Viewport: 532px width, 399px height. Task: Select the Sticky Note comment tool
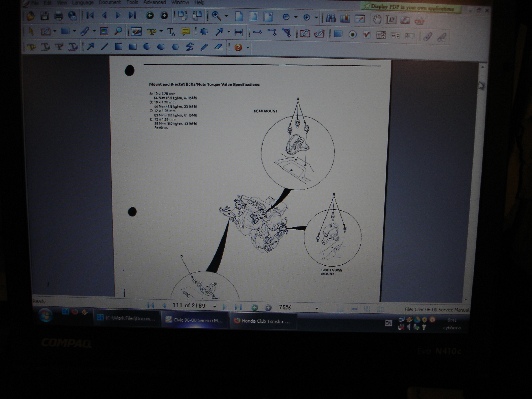click(185, 32)
